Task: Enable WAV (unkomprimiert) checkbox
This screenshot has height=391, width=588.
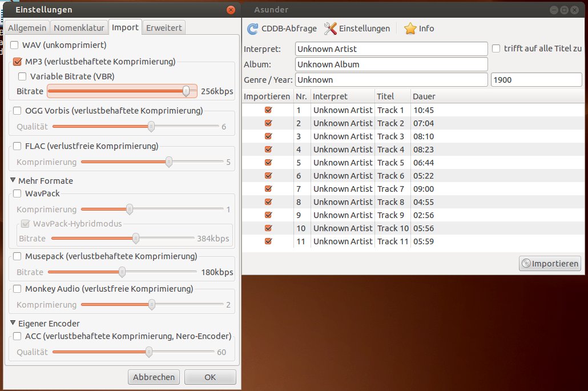Action: tap(14, 45)
